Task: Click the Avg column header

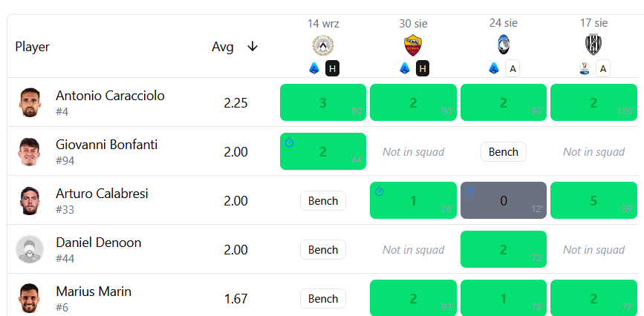Action: pyautogui.click(x=223, y=47)
